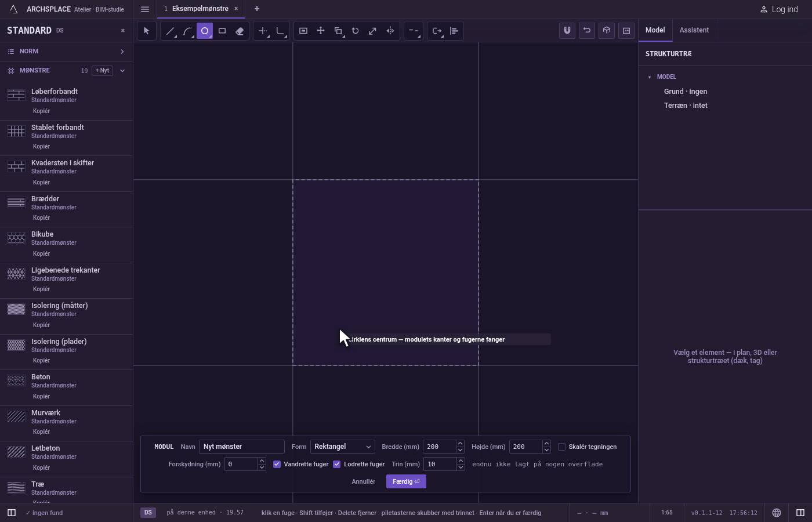Select the Circle drawing tool

[205, 31]
